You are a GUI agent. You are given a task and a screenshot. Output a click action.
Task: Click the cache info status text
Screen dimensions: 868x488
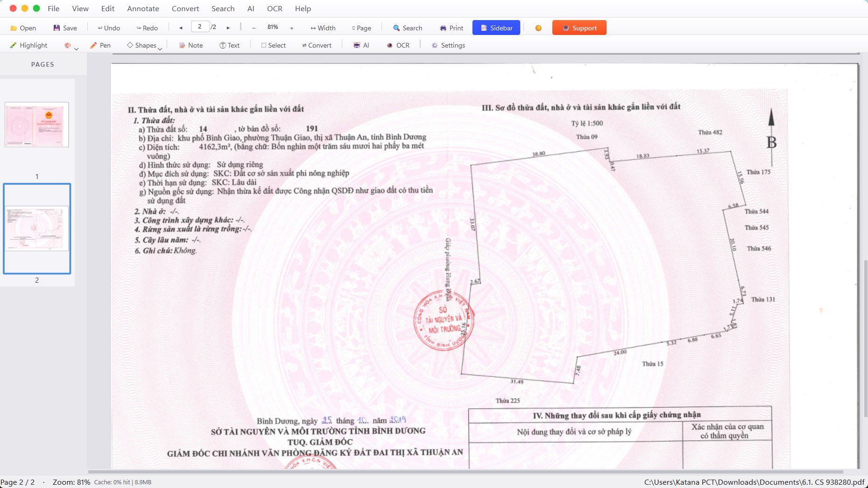[x=123, y=482]
